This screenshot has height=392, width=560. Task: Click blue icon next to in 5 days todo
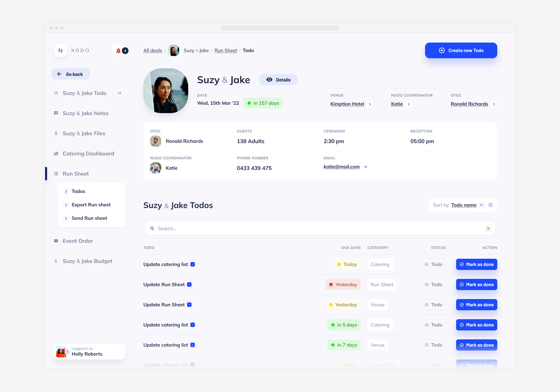click(193, 325)
